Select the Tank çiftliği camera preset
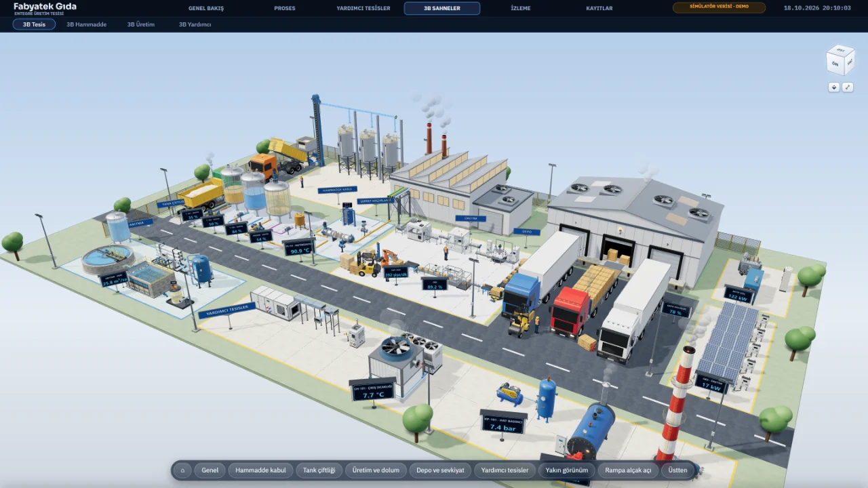Viewport: 868px width, 488px height. click(x=319, y=470)
